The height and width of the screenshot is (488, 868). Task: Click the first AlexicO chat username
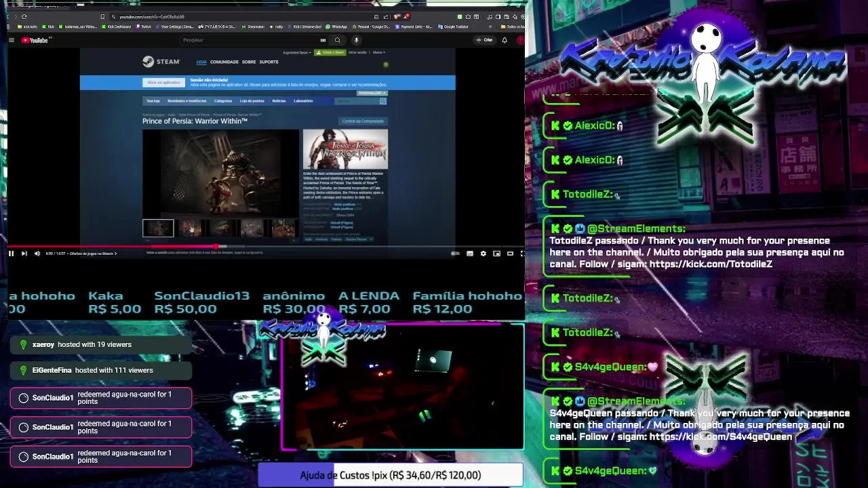pos(594,125)
